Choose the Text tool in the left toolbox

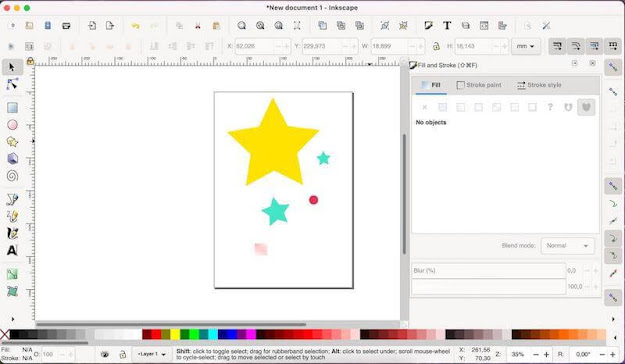click(x=12, y=250)
